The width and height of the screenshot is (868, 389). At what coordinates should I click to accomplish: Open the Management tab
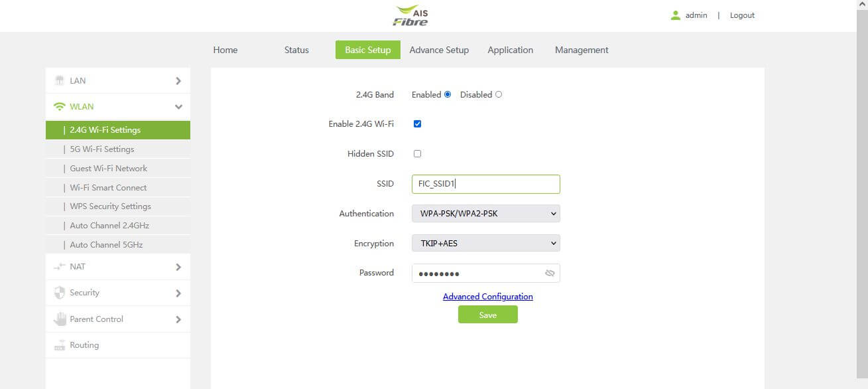pyautogui.click(x=582, y=50)
